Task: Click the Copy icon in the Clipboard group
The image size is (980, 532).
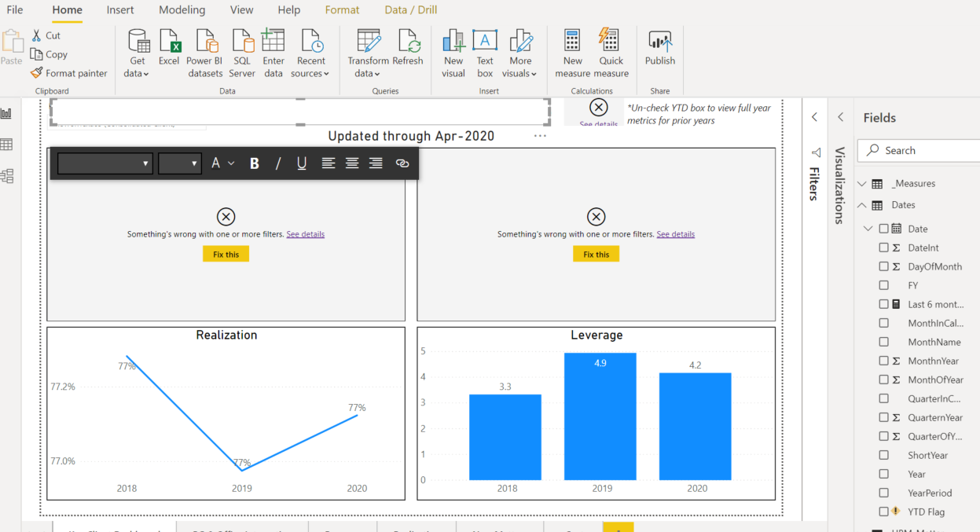Action: [36, 54]
